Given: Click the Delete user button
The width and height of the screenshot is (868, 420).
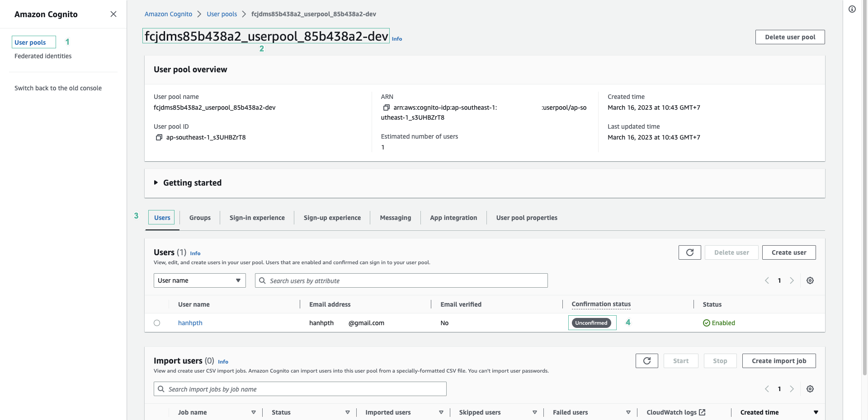Looking at the screenshot, I should point(731,252).
